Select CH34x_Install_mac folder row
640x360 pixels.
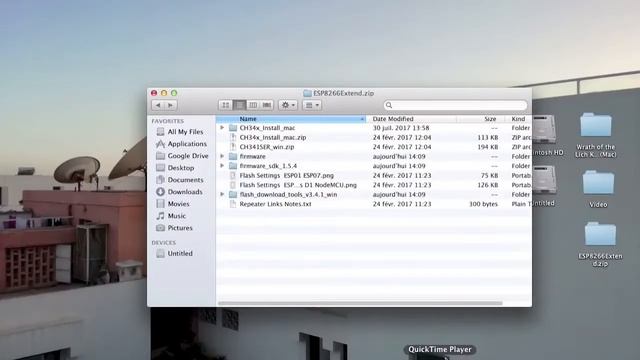(x=373, y=128)
